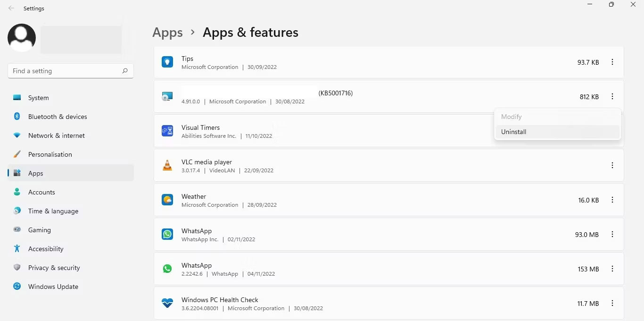Navigate back using the back arrow
The height and width of the screenshot is (321, 644).
[11, 8]
